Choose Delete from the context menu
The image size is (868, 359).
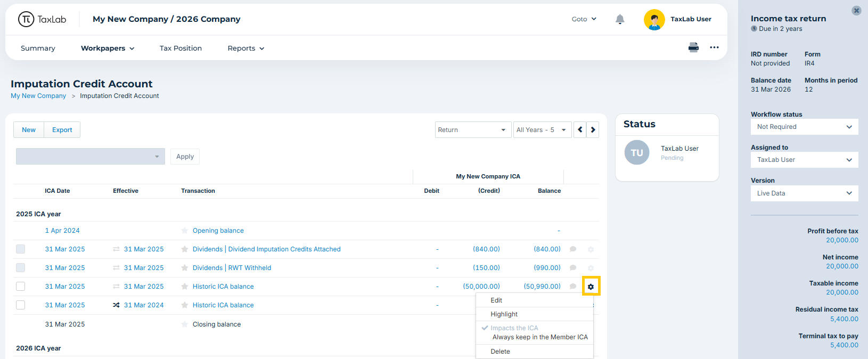[x=535, y=352]
